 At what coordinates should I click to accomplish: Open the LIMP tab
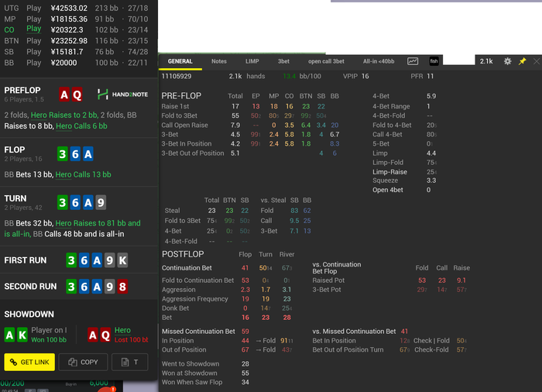coord(252,61)
